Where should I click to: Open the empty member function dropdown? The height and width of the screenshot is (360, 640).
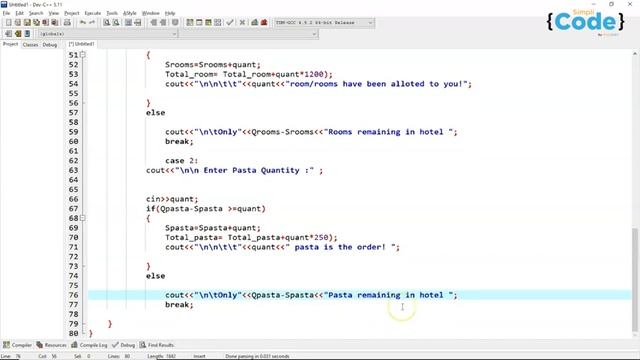click(x=249, y=34)
